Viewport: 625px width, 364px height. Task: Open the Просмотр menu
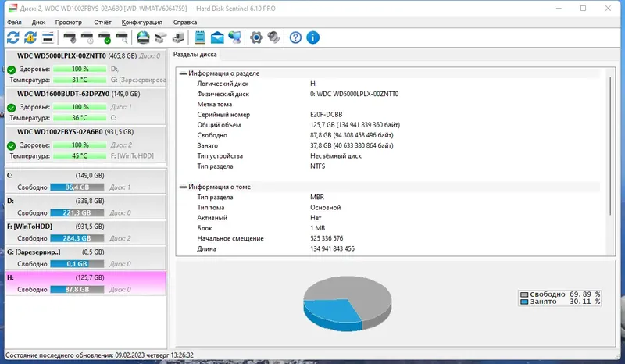tap(69, 23)
